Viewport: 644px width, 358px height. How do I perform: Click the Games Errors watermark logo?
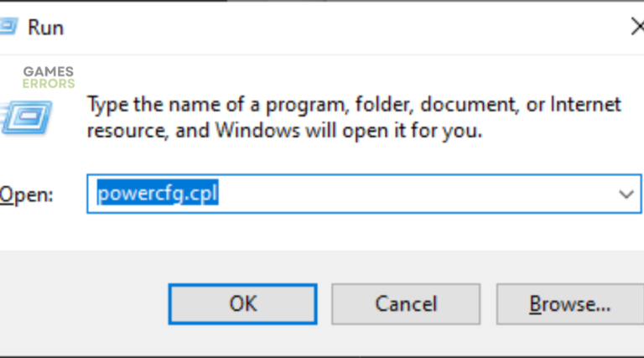[49, 78]
